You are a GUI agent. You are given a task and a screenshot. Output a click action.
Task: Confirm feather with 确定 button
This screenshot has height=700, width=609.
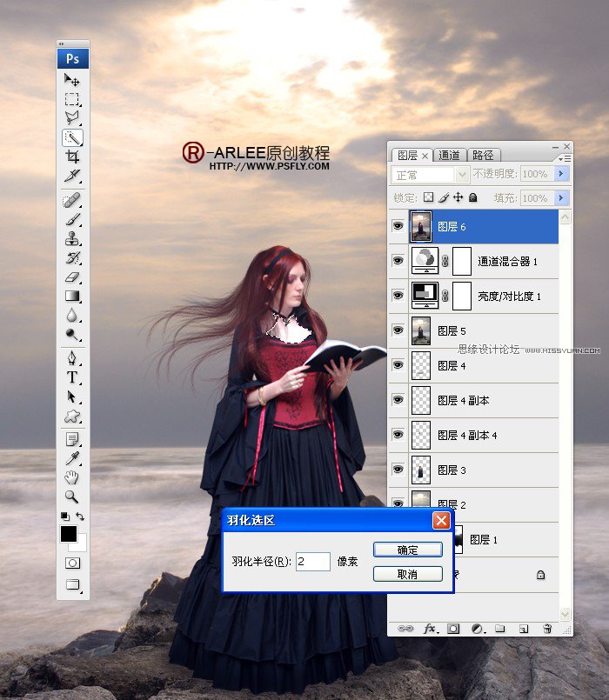click(407, 550)
